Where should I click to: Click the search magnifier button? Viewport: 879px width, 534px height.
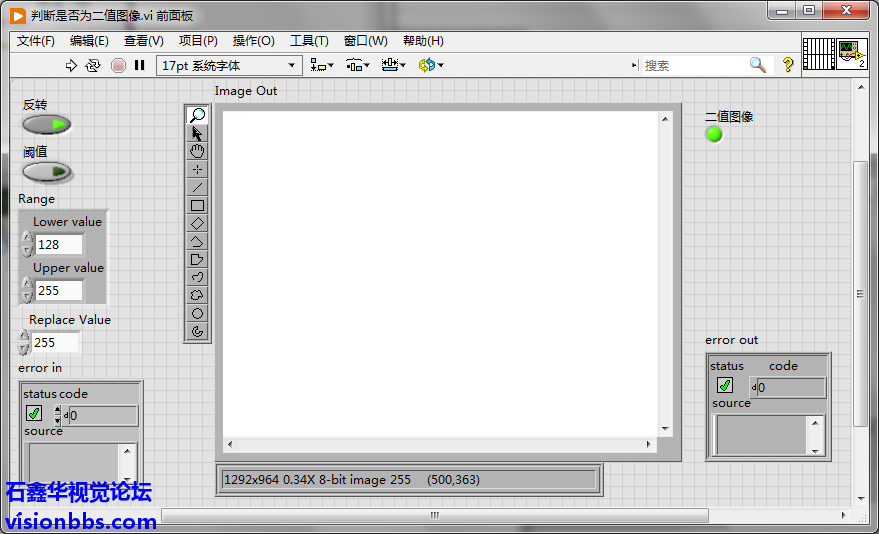758,65
